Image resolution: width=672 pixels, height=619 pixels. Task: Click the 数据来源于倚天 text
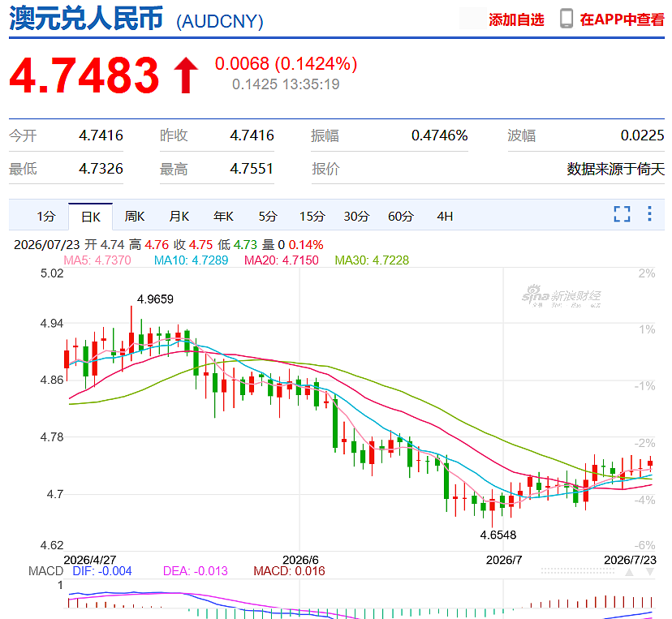(615, 169)
